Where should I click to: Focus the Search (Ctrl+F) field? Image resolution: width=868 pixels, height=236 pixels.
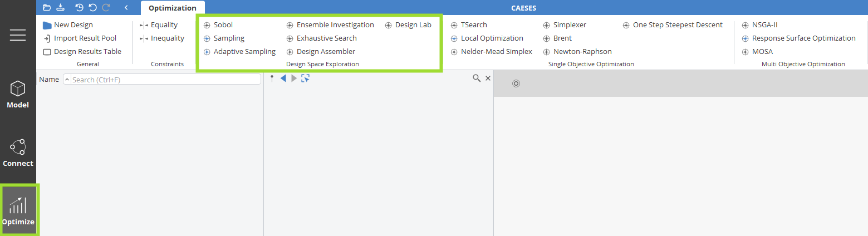(166, 80)
